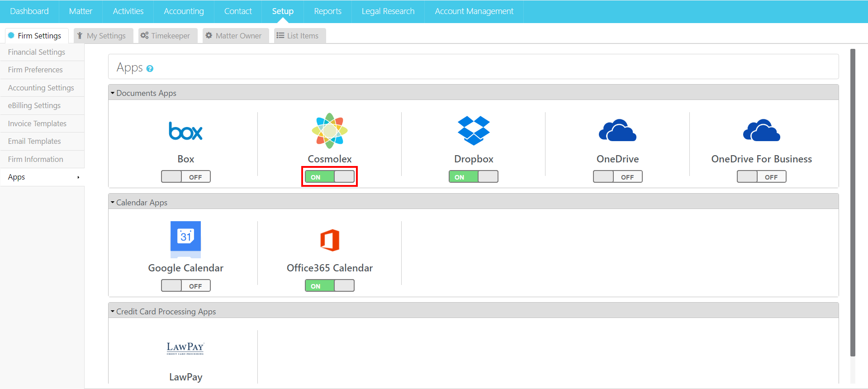Disable the Dropbox toggle switch
Viewport: 868px width, 389px height.
click(x=474, y=176)
